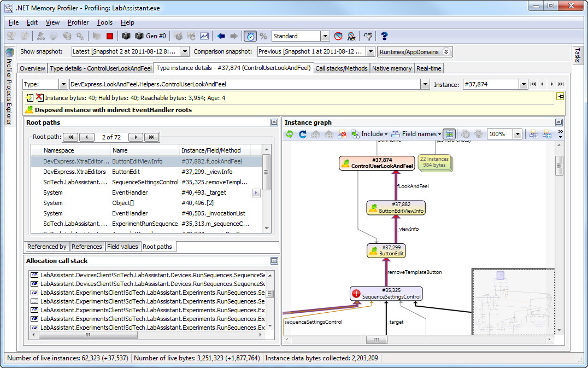Image resolution: width=588 pixels, height=368 pixels.
Task: Click the crossed-out .NET toolbar icon
Action: click(x=351, y=36)
